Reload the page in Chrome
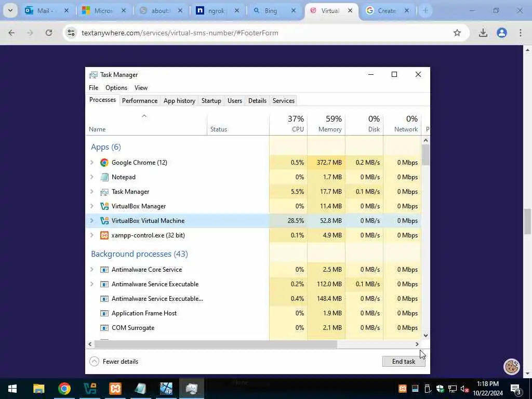The image size is (532, 399). pyautogui.click(x=49, y=33)
